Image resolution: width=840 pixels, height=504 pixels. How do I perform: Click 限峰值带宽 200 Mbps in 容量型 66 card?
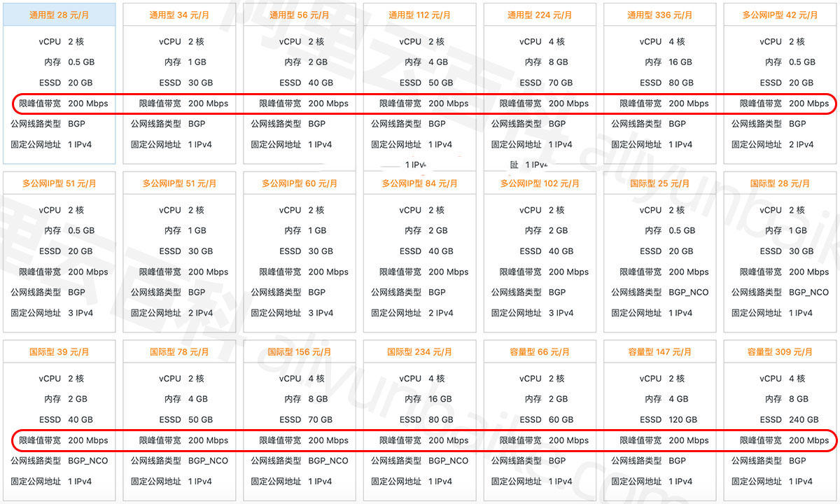point(544,441)
